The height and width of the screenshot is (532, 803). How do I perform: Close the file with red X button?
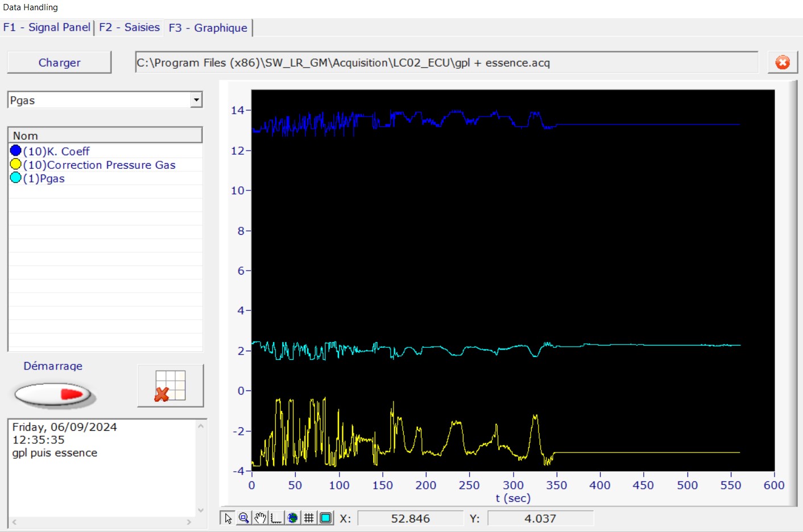(782, 63)
